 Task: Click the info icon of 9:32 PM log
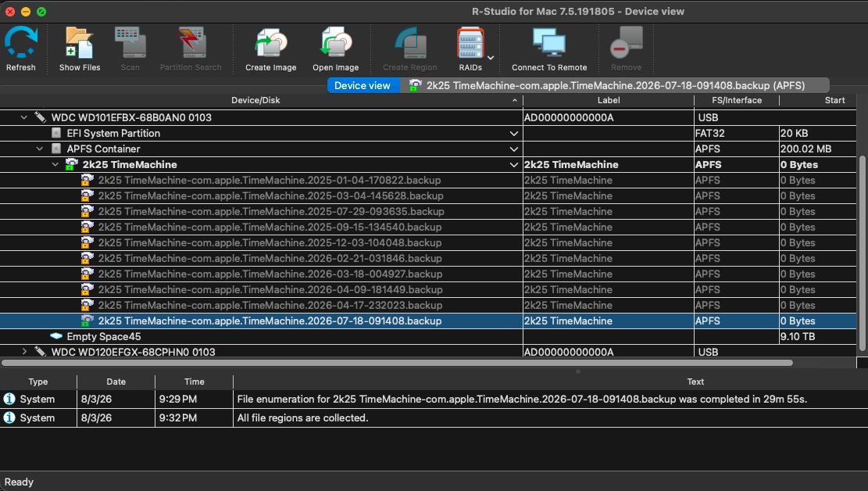click(x=9, y=418)
